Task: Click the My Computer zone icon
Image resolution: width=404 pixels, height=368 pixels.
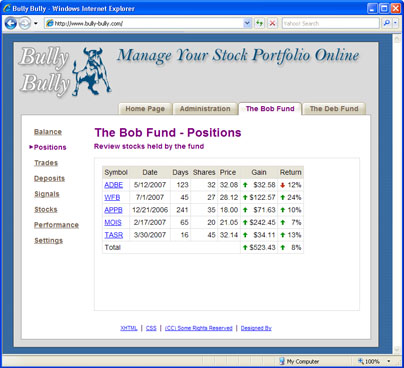Action: 282,361
